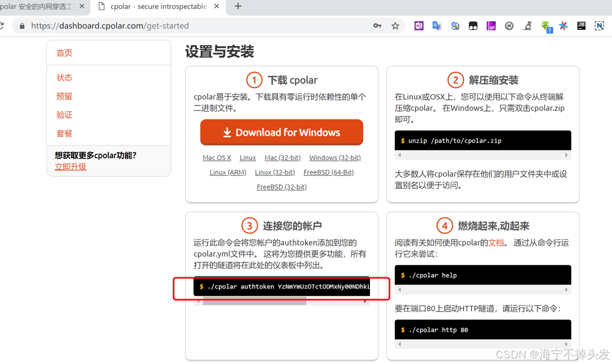
Task: Click left arrow of cpolar help scrollbar
Action: 399,290
